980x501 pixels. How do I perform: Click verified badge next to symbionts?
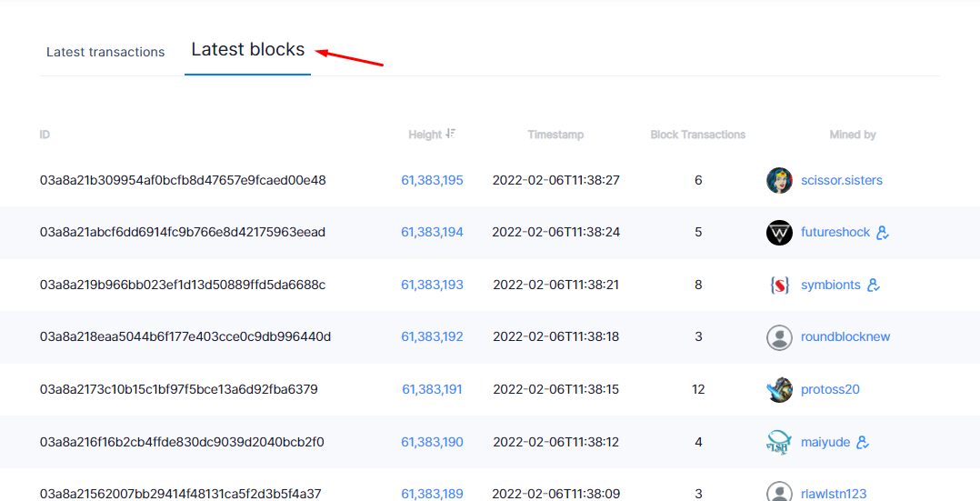point(874,286)
